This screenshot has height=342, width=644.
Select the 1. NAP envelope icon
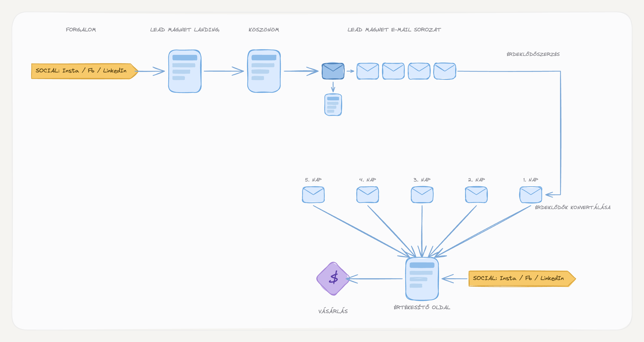pos(531,195)
